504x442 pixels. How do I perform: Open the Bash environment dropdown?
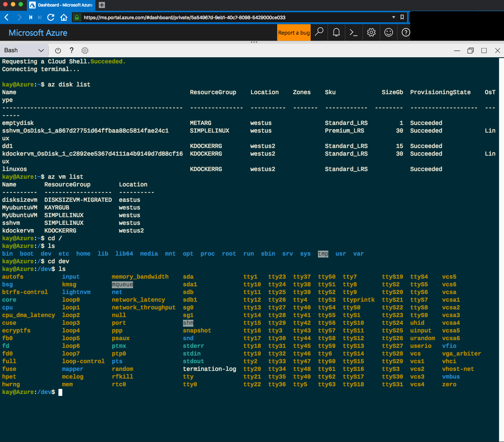point(24,50)
